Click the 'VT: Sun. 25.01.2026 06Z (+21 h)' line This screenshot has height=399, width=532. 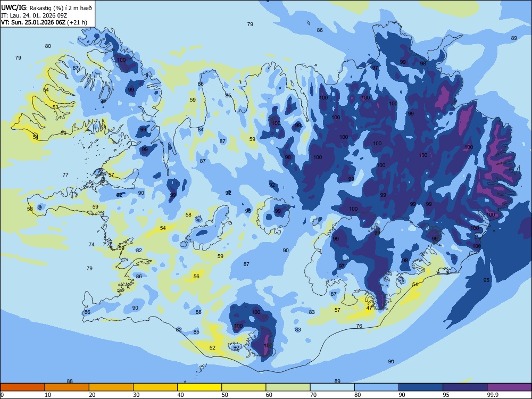[x=44, y=22]
